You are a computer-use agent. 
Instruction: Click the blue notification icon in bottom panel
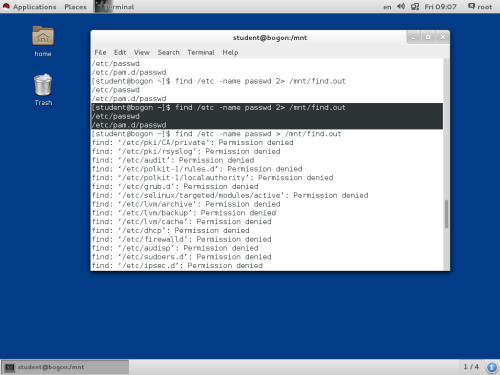491,367
